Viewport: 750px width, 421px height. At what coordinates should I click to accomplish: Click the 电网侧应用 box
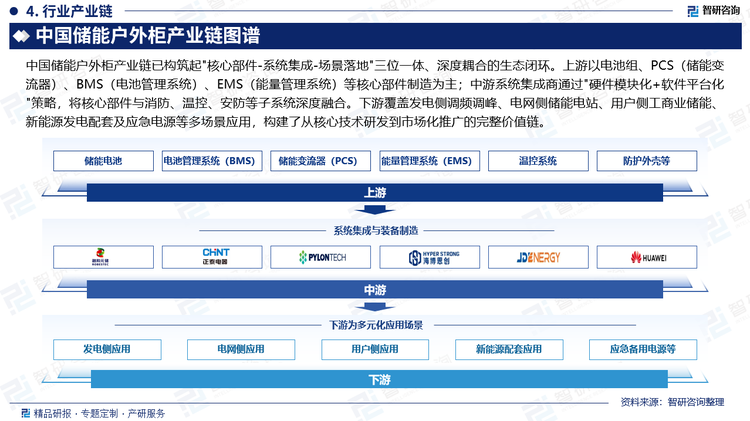[x=241, y=349]
